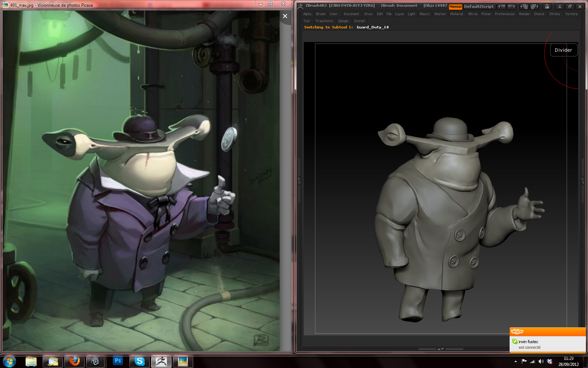588x368 pixels.
Task: Open the Picker palette menu
Action: click(486, 14)
